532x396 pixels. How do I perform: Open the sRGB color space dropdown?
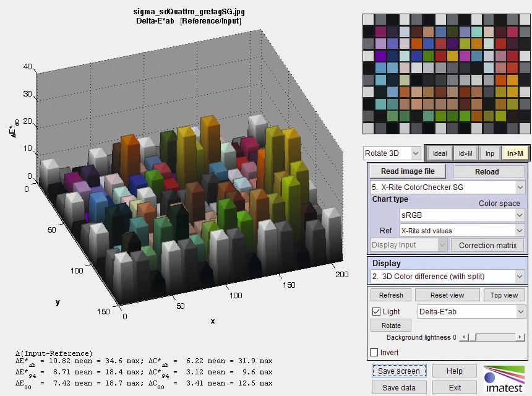coord(462,215)
